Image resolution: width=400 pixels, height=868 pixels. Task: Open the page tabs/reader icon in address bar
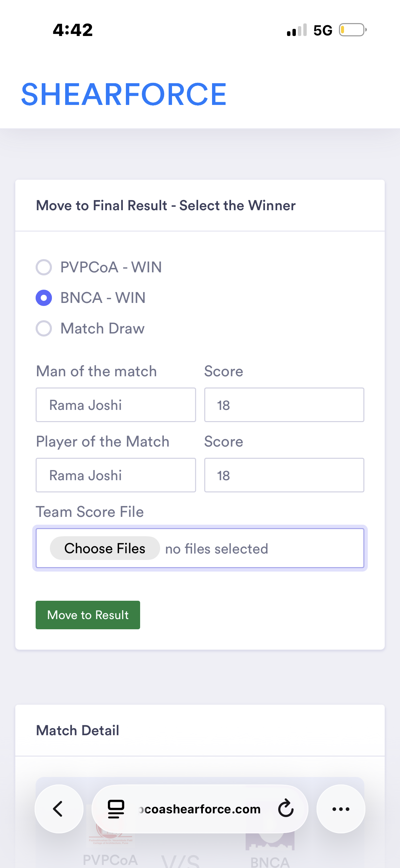coord(116,809)
